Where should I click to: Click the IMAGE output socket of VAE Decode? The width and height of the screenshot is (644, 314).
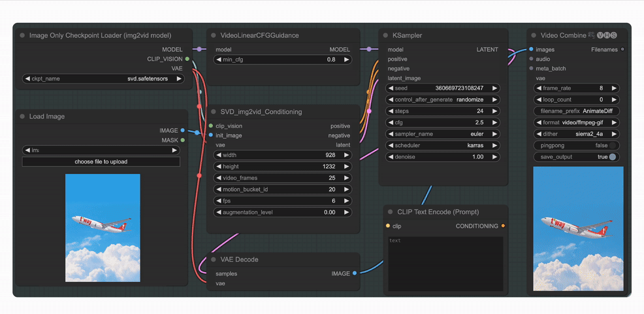pos(355,273)
